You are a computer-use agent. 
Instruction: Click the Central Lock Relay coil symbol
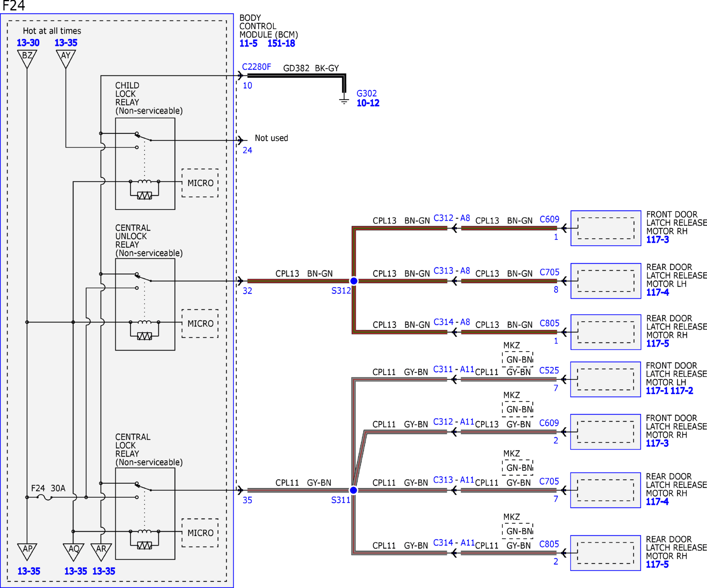coord(144,532)
